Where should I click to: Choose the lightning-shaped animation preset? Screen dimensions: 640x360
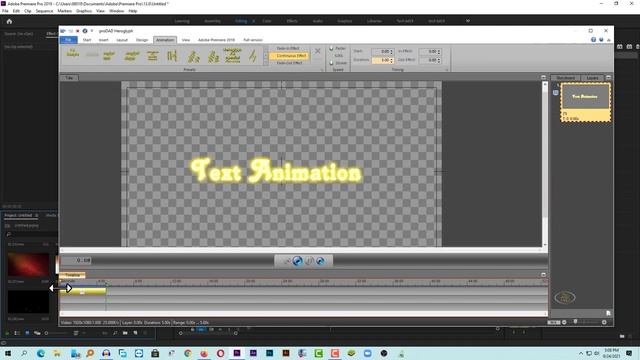(x=253, y=56)
